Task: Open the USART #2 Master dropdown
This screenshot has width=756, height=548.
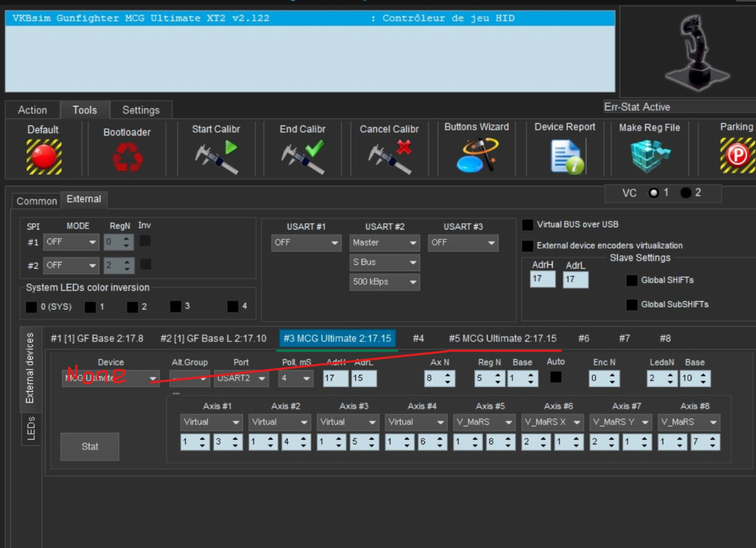Action: (385, 243)
